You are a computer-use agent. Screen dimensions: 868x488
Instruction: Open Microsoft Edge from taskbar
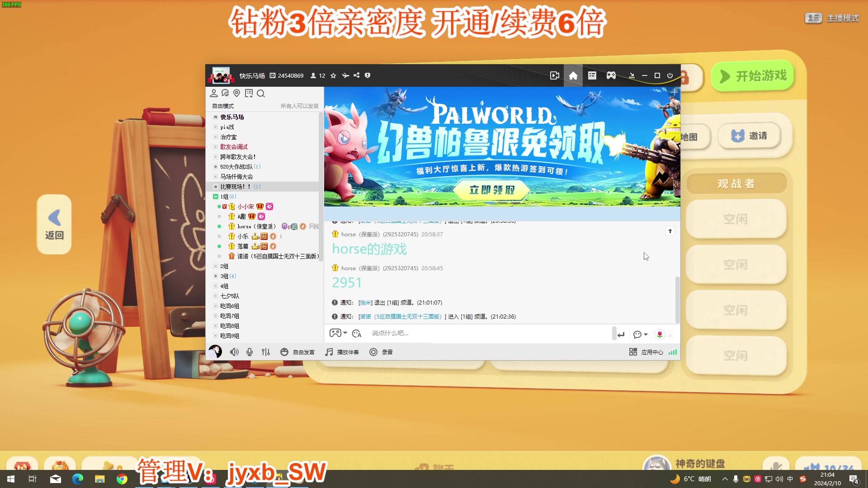click(77, 479)
